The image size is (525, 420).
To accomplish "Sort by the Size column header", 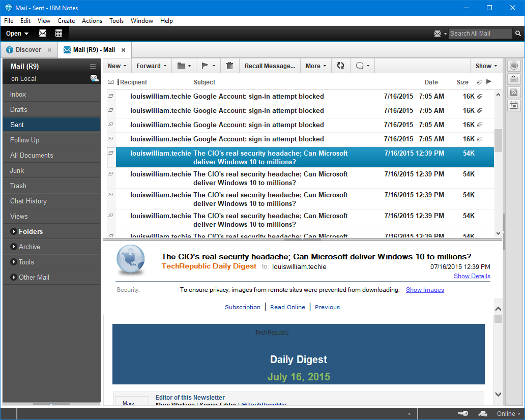I will 462,82.
